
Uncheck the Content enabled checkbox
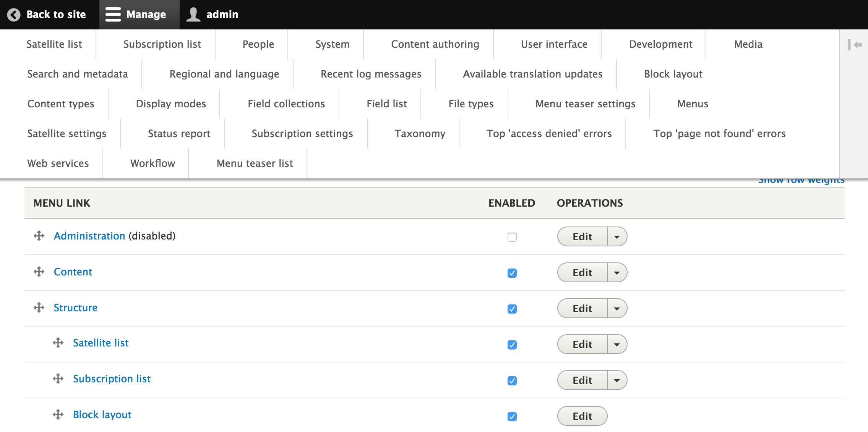coord(512,273)
